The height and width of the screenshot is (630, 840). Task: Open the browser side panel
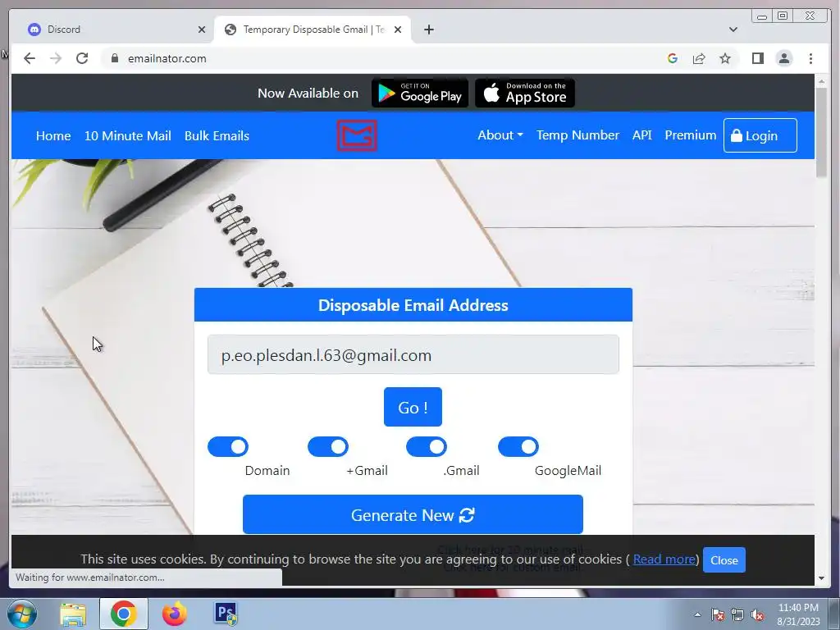click(757, 58)
